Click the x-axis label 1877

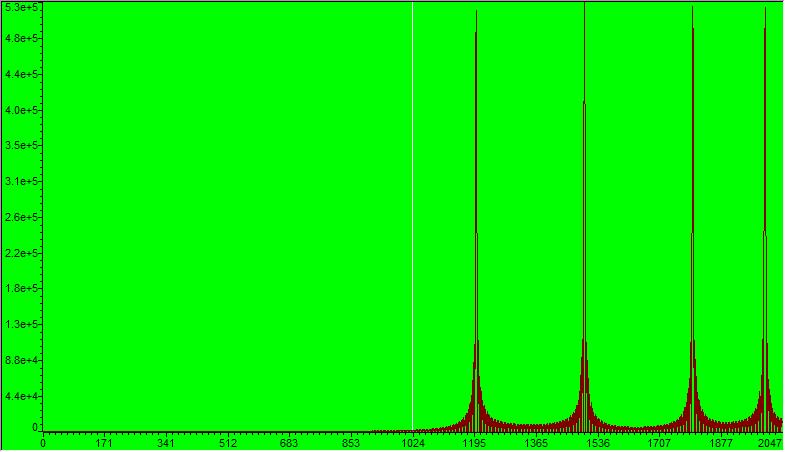[x=721, y=442]
